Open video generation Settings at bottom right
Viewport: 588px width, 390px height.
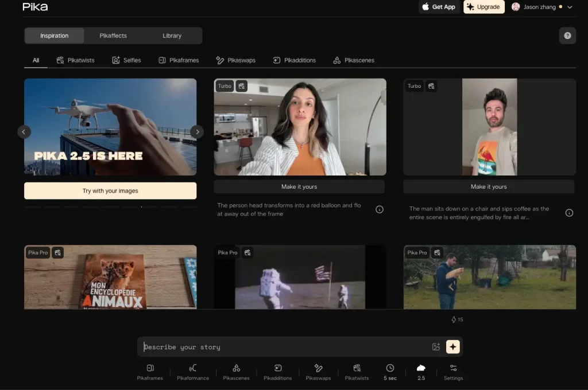point(453,372)
